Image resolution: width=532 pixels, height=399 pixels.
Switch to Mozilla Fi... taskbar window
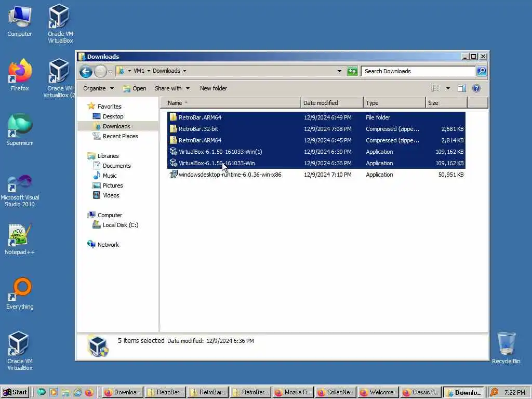pyautogui.click(x=294, y=392)
